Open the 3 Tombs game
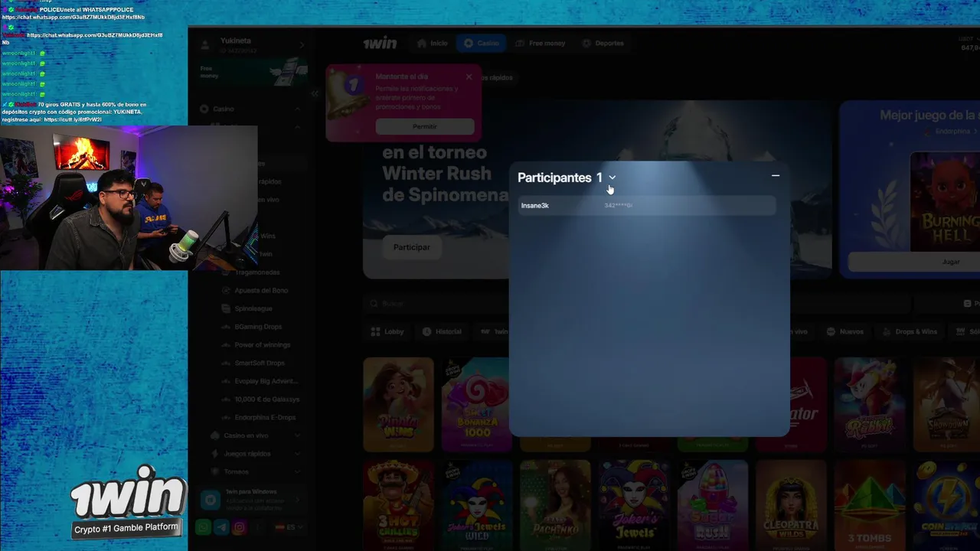This screenshot has height=551, width=980. click(869, 505)
